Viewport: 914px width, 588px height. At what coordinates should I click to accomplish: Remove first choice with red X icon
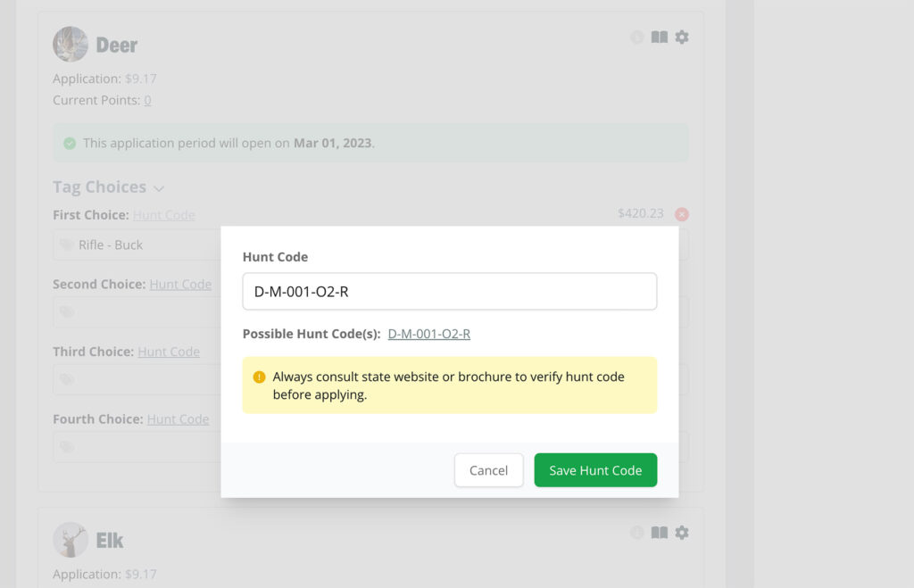point(682,214)
